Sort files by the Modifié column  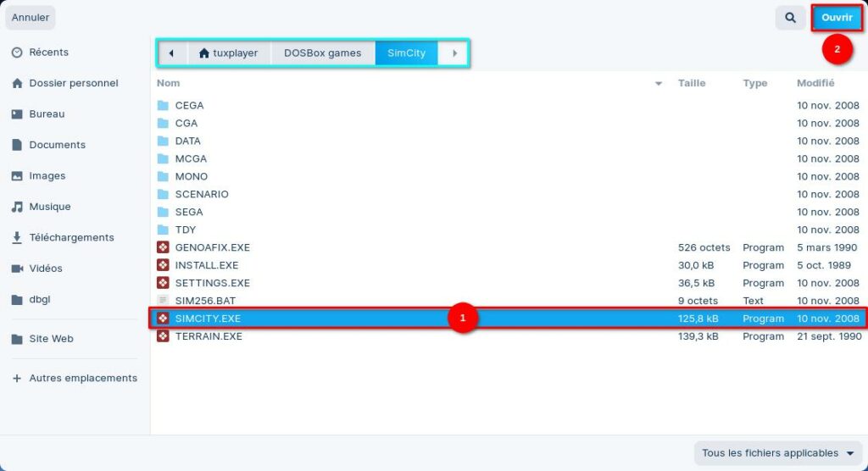815,83
